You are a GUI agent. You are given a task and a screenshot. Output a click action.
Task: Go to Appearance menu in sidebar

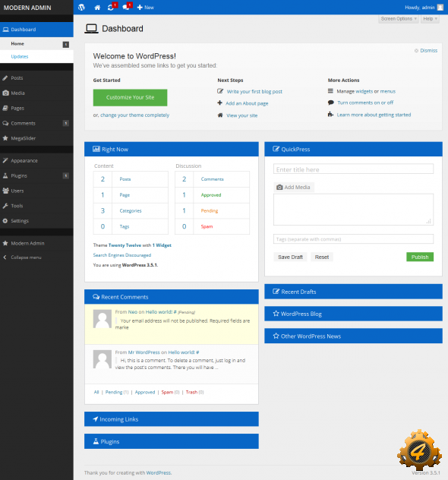coord(36,160)
